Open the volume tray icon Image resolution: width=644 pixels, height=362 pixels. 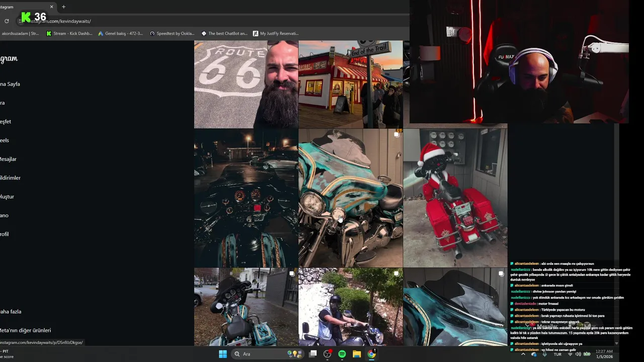point(578,354)
